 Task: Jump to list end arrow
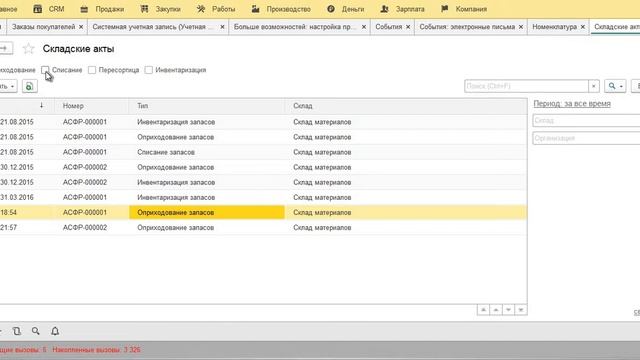[x=521, y=310]
